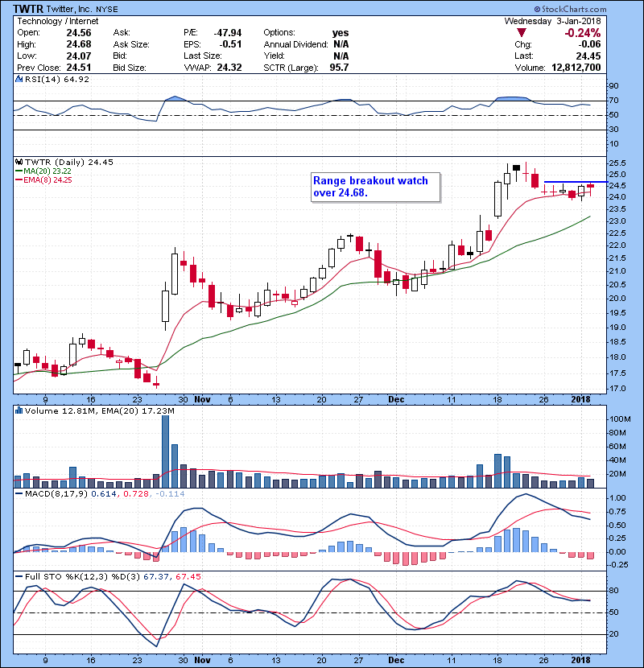Click the Dec label on price chart axis

point(396,399)
